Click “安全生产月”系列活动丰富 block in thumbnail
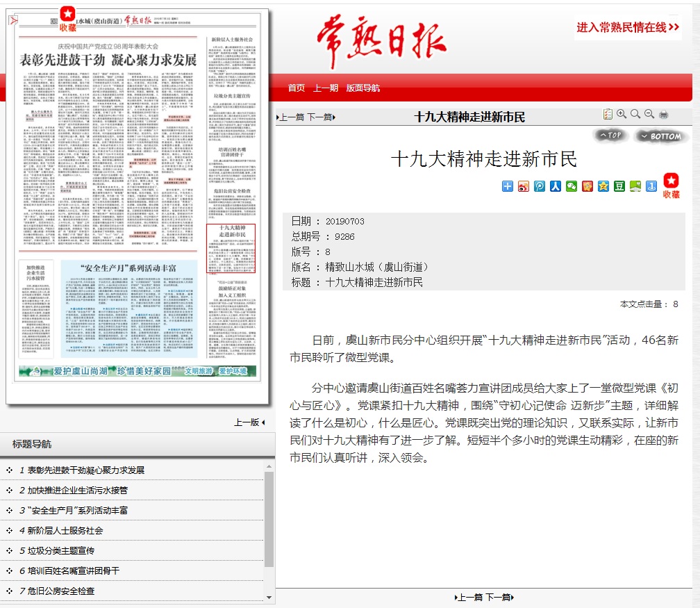 129,309
